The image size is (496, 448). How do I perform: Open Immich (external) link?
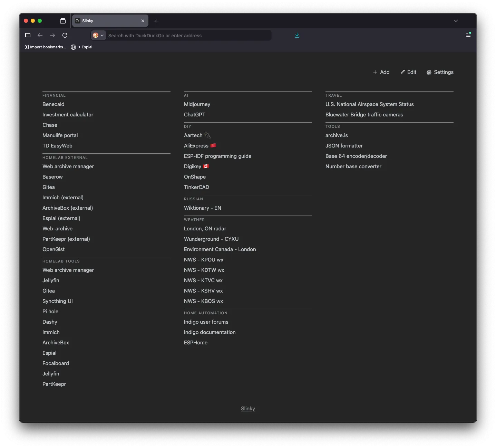pyautogui.click(x=63, y=198)
